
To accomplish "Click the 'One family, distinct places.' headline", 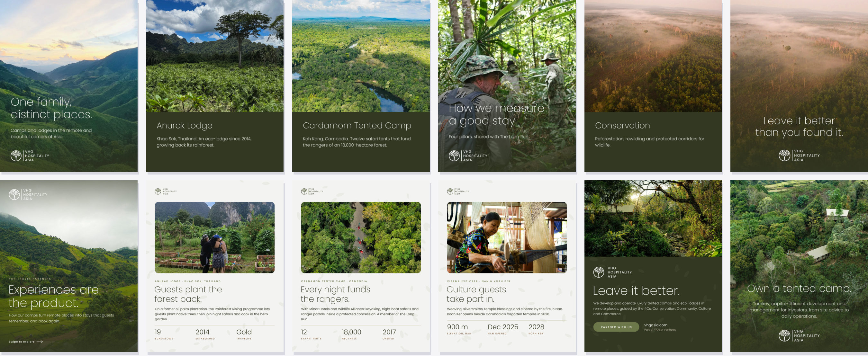I will coord(51,108).
